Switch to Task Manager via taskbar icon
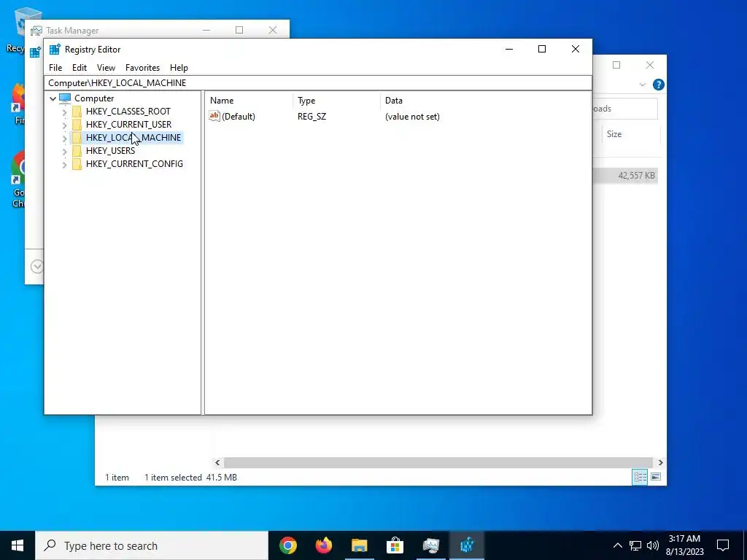Image resolution: width=747 pixels, height=560 pixels. click(430, 545)
